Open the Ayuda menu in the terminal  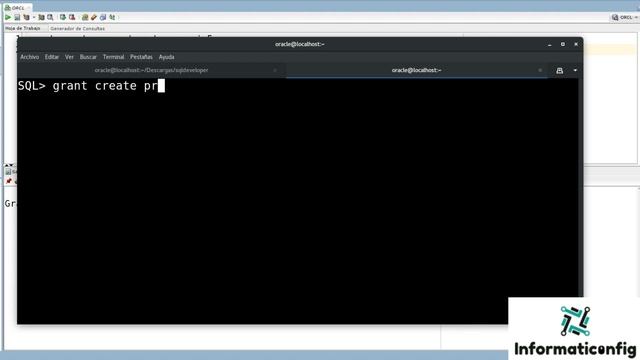167,57
